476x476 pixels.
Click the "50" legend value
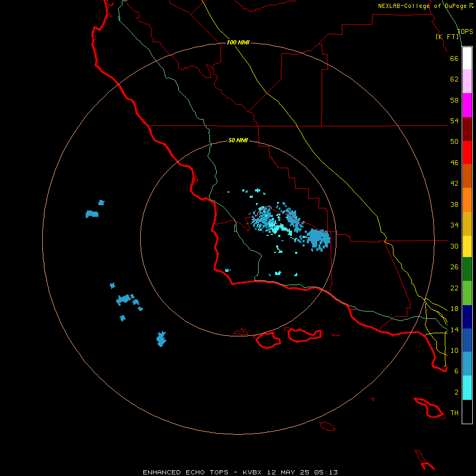(x=454, y=142)
